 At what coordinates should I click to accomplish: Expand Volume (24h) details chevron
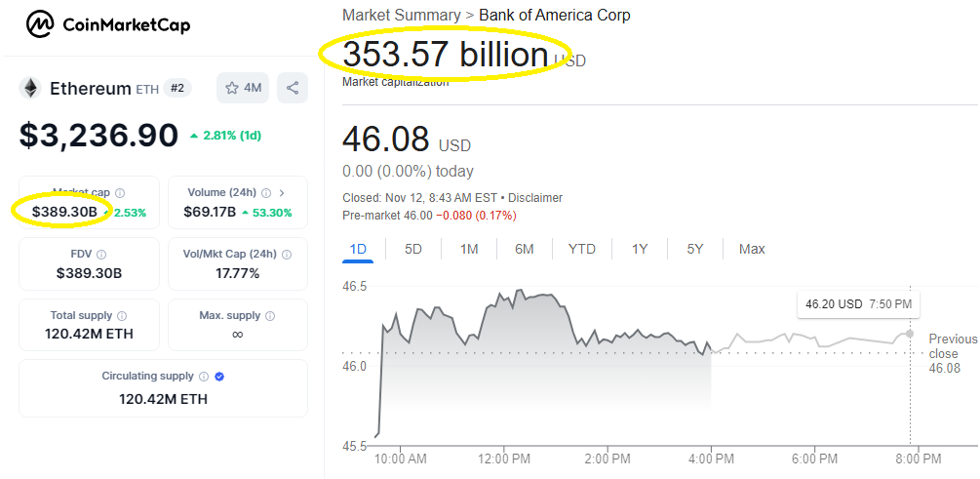coord(281,192)
